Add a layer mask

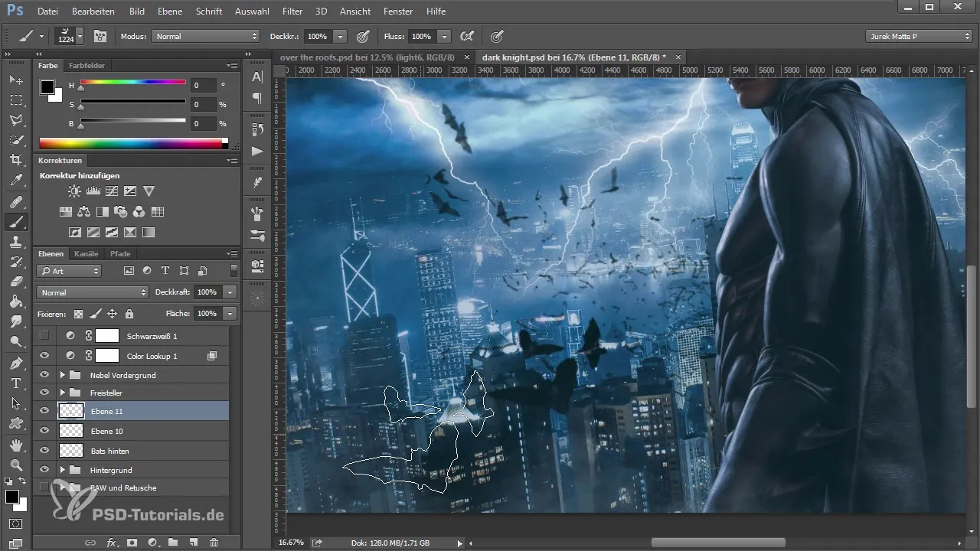[132, 542]
